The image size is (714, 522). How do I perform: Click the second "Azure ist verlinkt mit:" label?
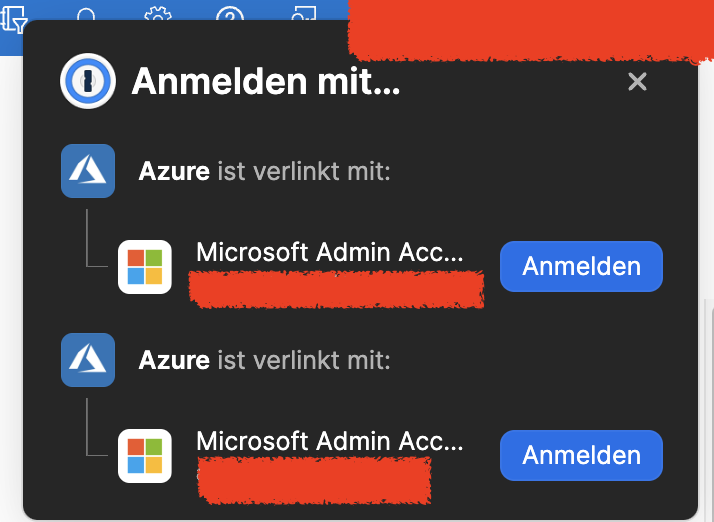pos(264,359)
